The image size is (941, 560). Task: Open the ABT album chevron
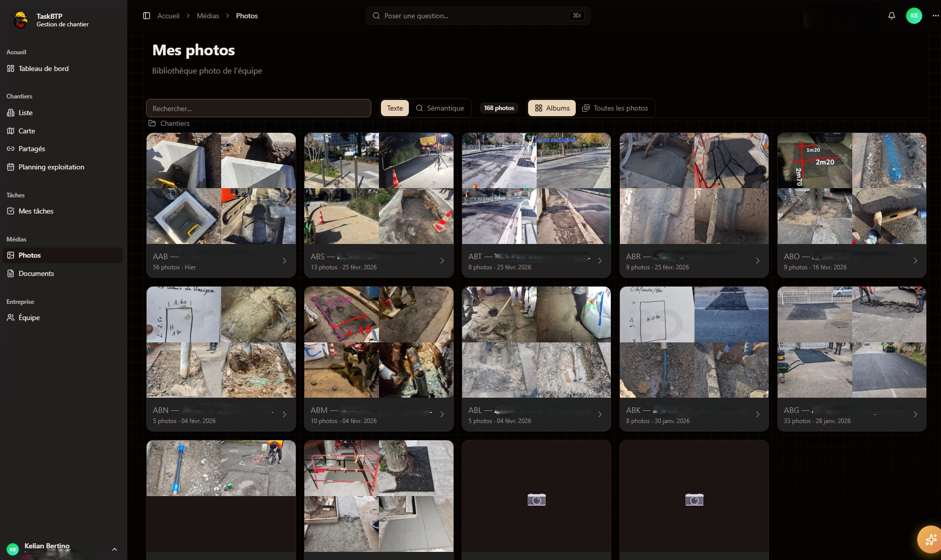(x=600, y=261)
